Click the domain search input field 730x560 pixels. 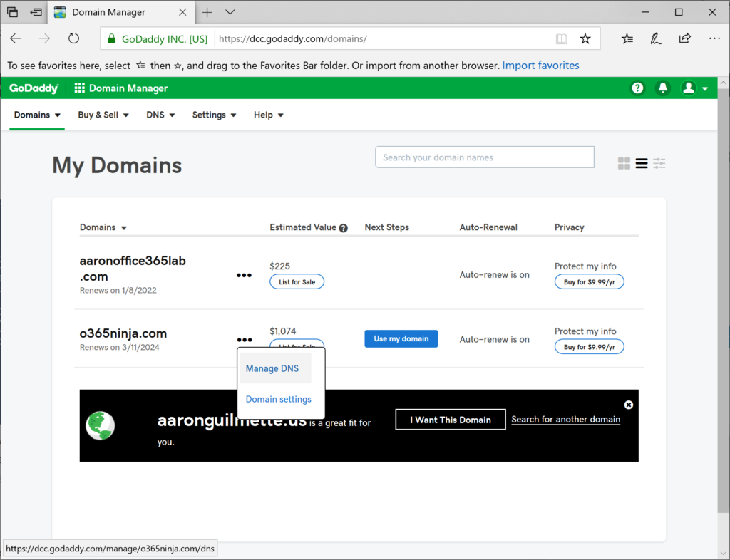(x=485, y=157)
